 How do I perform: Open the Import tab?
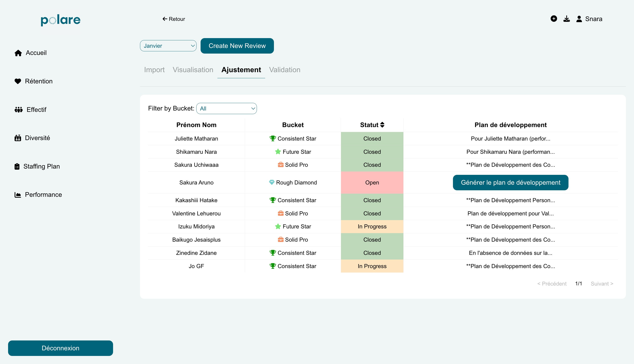click(x=154, y=70)
